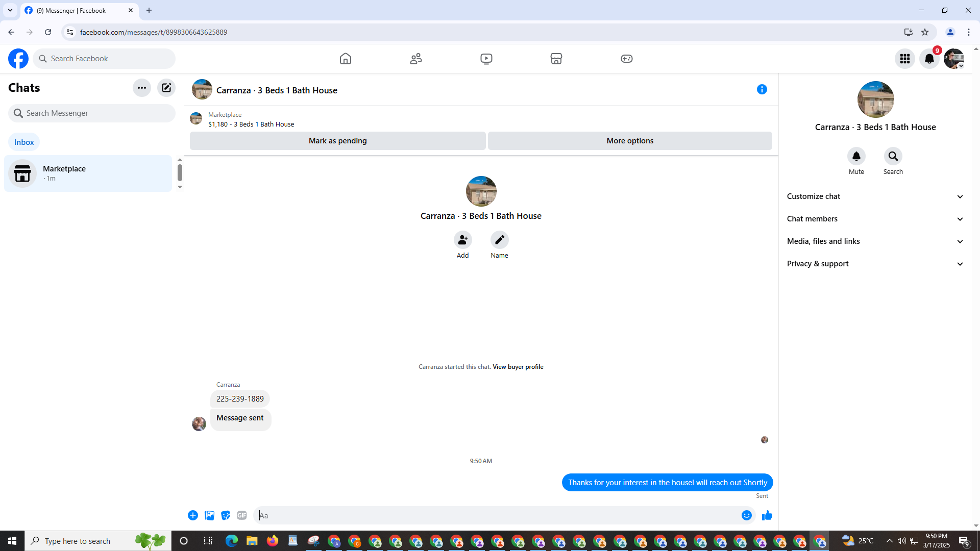980x551 pixels.
Task: Expand Customize chat section
Action: [875, 196]
